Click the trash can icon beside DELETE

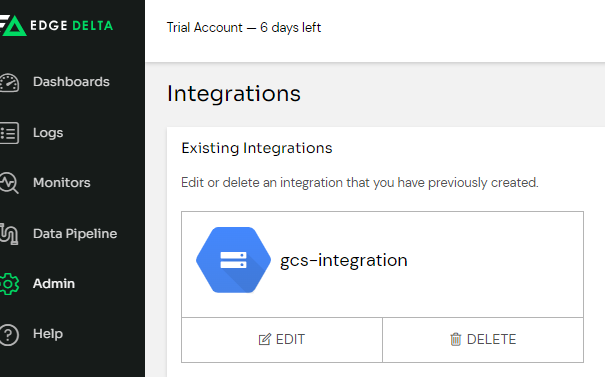tap(456, 339)
